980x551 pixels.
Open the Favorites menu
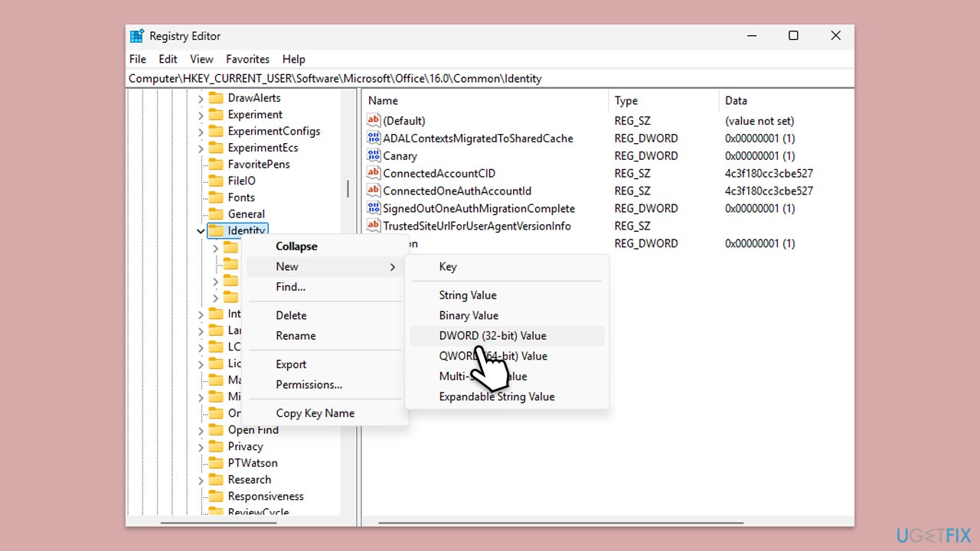(x=248, y=59)
